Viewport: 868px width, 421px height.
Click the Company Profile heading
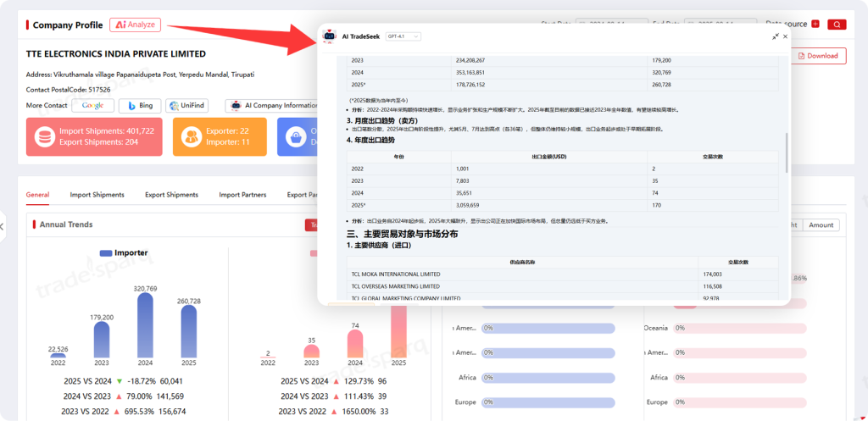click(68, 25)
